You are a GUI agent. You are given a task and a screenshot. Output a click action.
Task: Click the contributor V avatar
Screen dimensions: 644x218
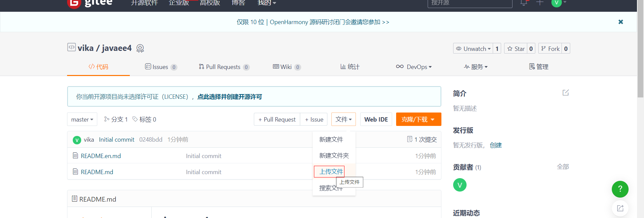pyautogui.click(x=460, y=185)
